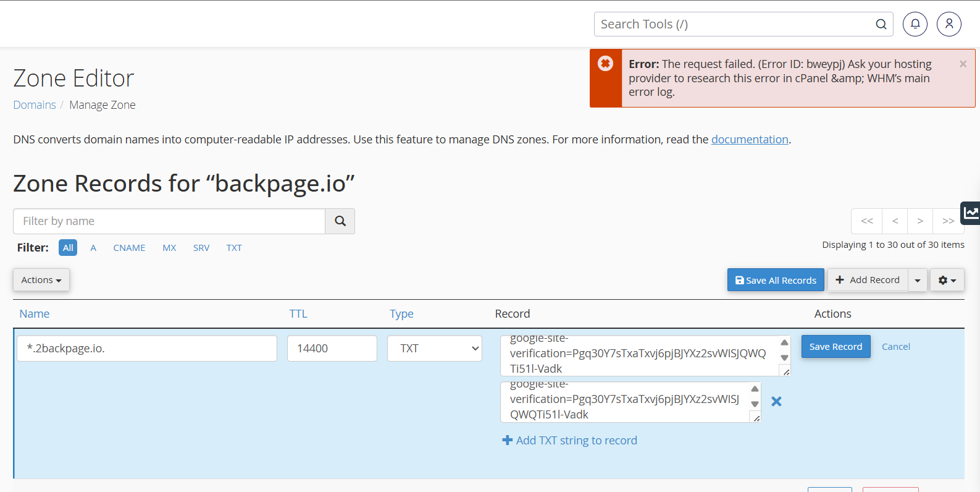Viewport: 980px width, 492px height.
Task: Filter records by TXT type
Action: click(234, 248)
